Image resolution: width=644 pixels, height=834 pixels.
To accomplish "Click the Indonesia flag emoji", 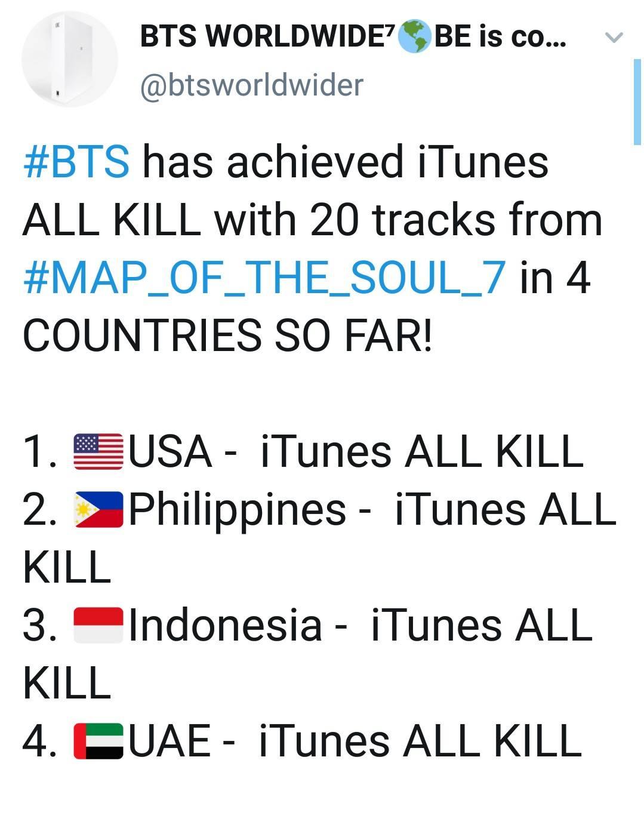I will click(x=98, y=625).
